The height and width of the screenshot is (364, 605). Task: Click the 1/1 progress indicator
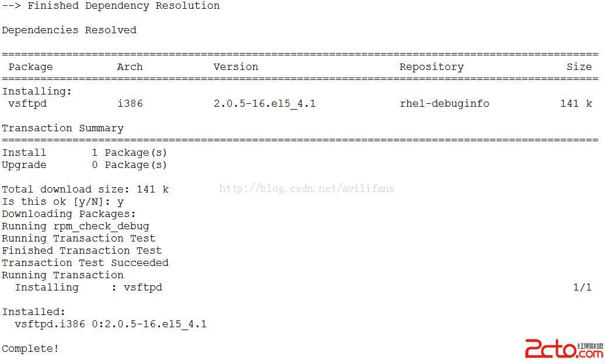583,287
